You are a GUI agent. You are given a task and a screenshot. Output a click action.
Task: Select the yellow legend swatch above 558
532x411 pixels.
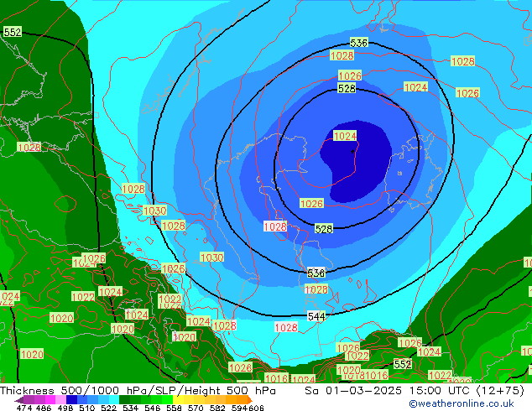[x=178, y=400]
